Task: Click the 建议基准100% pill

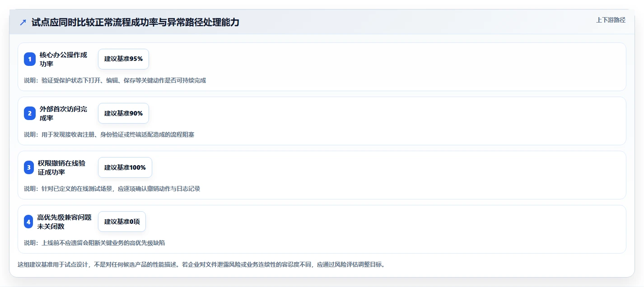Action: (125, 167)
